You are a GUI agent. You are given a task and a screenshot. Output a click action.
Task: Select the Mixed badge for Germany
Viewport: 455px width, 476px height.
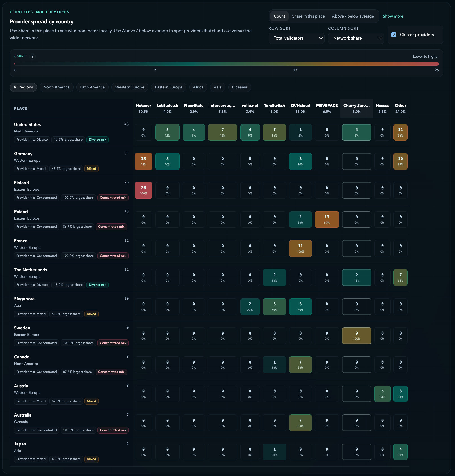pyautogui.click(x=91, y=169)
